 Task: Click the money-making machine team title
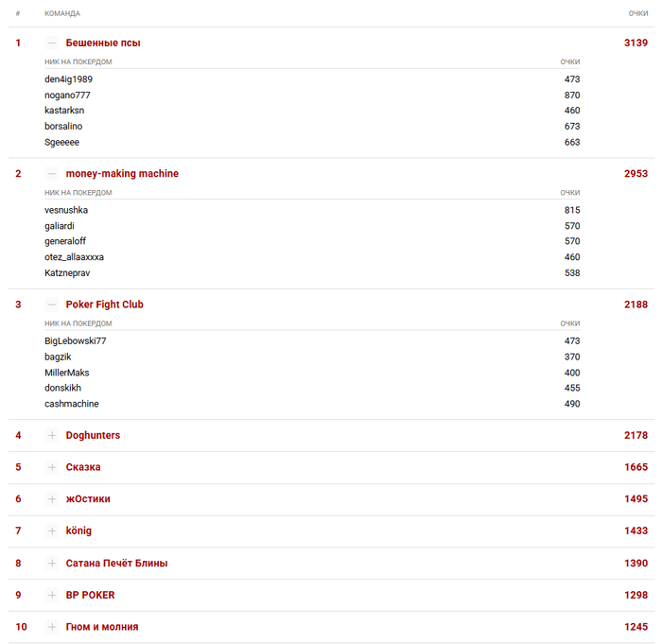coord(122,174)
